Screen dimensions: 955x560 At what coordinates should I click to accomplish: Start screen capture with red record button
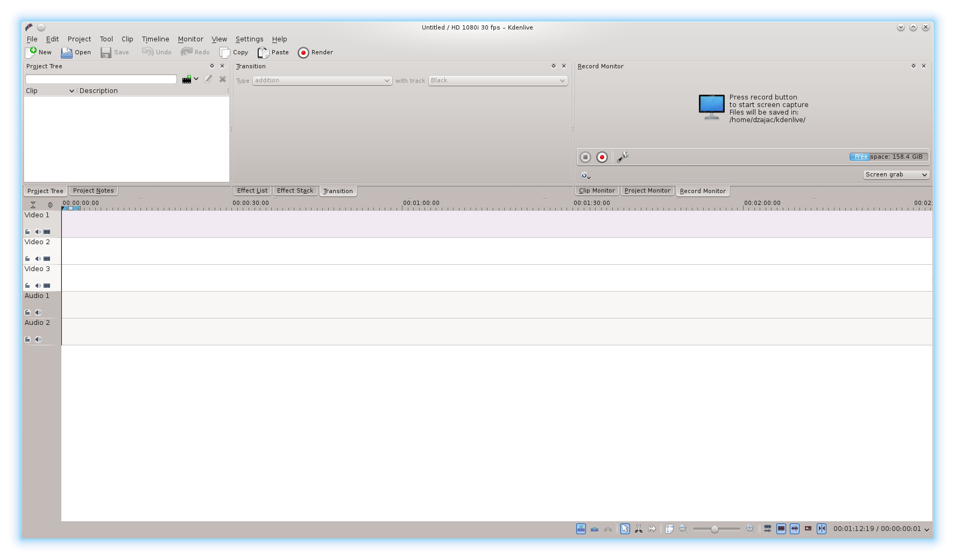tap(602, 157)
